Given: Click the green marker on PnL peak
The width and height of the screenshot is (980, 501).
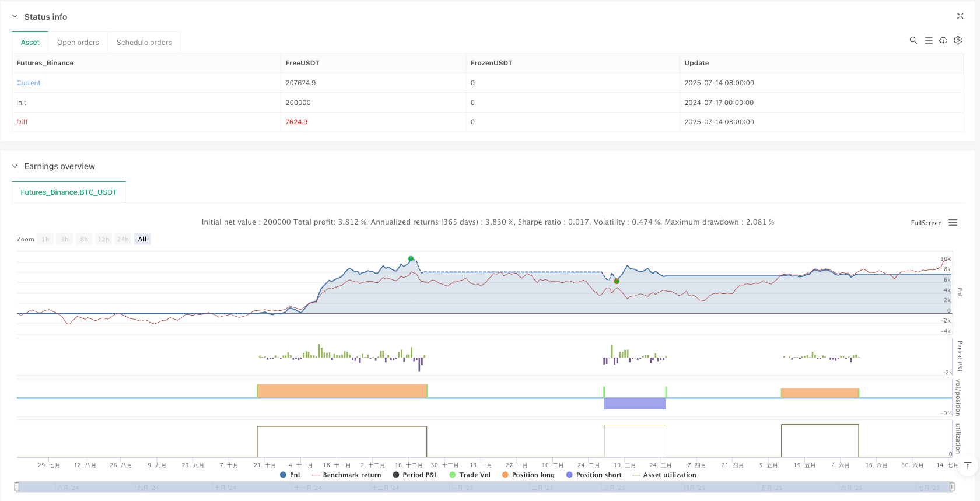Looking at the screenshot, I should (x=411, y=258).
